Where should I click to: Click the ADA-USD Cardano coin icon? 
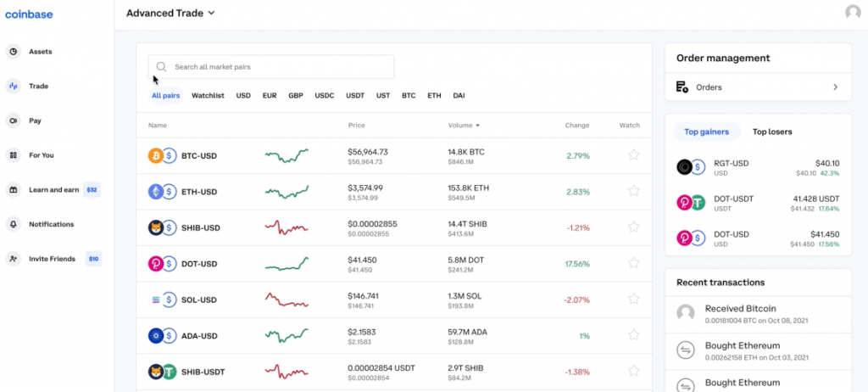click(x=156, y=336)
